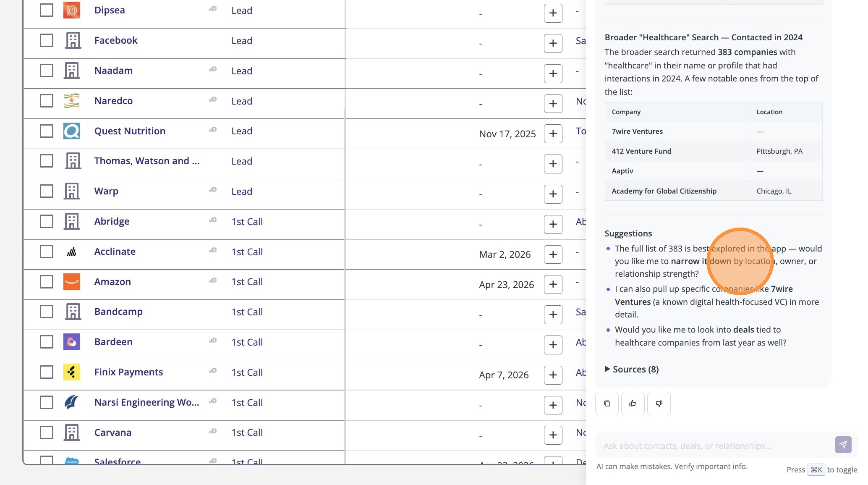
Task: Check the Facebook row checkbox
Action: point(47,40)
